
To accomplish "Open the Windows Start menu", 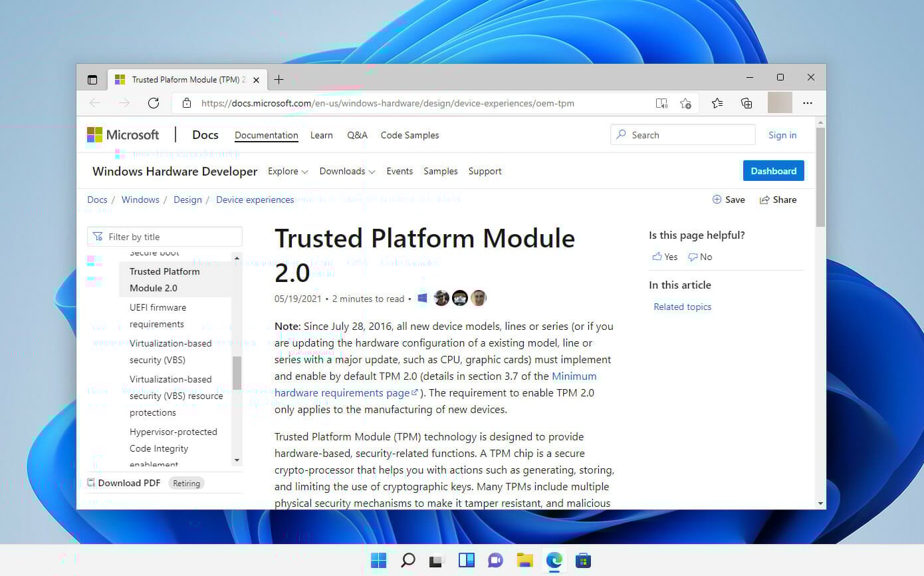I will click(378, 560).
